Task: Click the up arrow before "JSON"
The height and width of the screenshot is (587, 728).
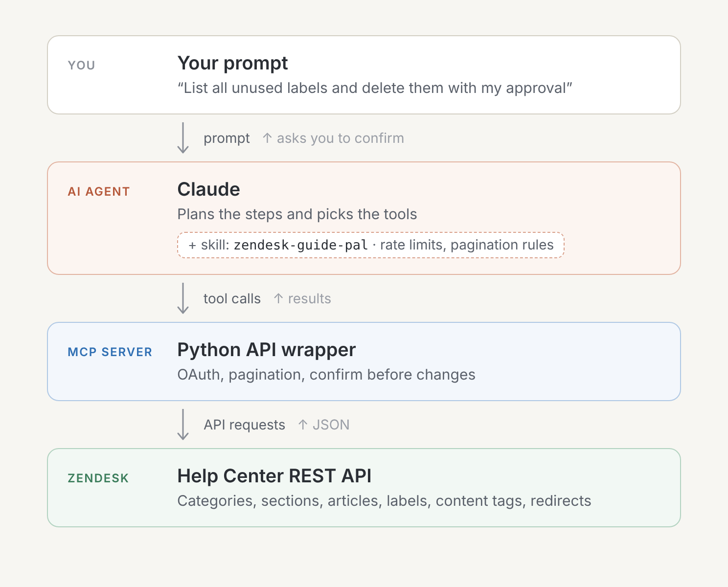Action: click(303, 425)
